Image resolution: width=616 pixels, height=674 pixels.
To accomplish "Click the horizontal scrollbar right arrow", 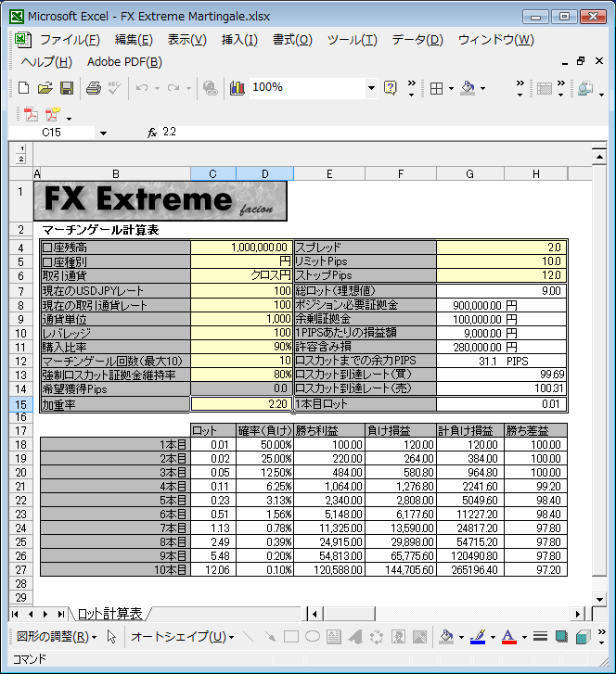I will (578, 615).
